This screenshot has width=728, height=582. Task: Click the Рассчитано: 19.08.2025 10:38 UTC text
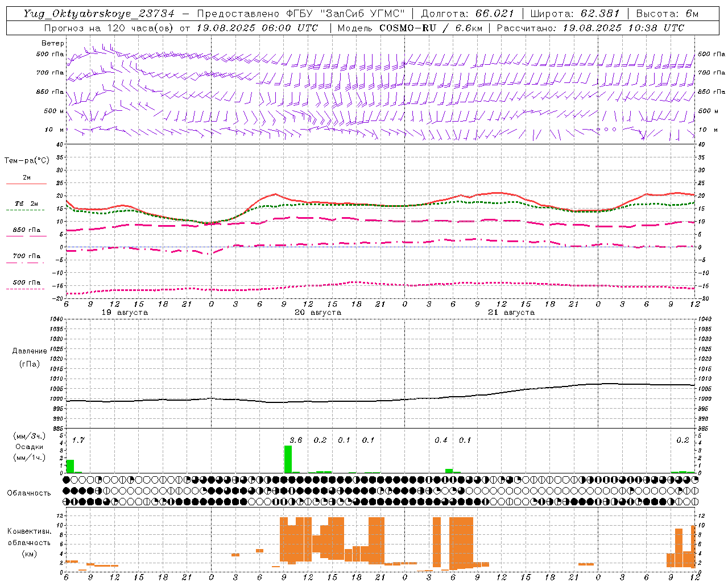point(590,28)
